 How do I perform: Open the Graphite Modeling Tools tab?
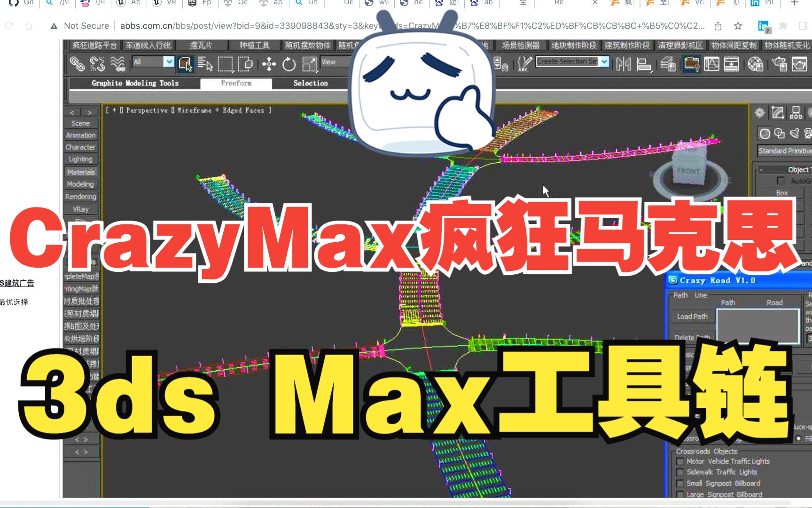(135, 83)
